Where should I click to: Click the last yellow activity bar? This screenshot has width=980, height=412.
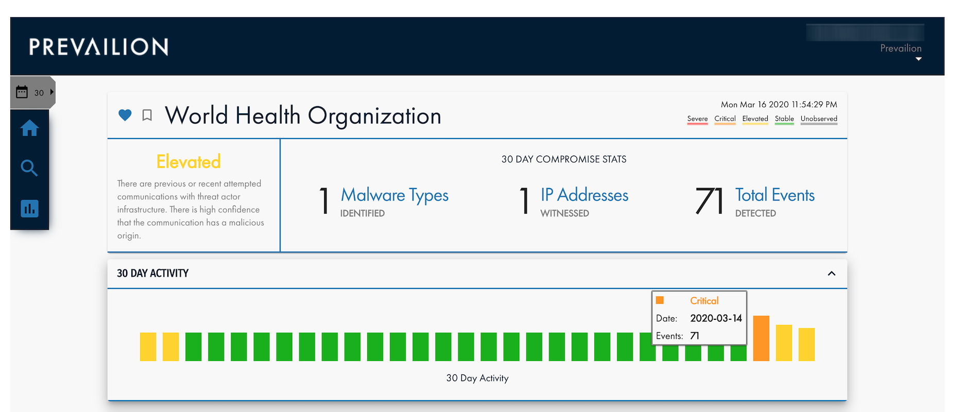click(x=806, y=344)
